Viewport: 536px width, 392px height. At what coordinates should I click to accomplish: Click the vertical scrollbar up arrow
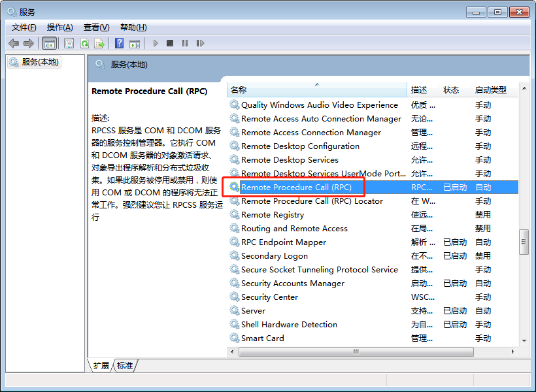[x=524, y=88]
